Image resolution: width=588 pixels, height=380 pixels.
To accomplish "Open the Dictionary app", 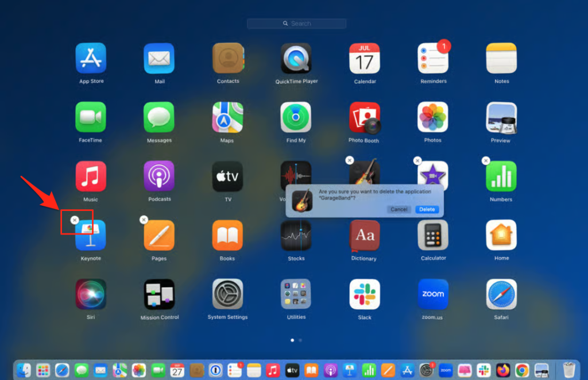I will (x=364, y=236).
